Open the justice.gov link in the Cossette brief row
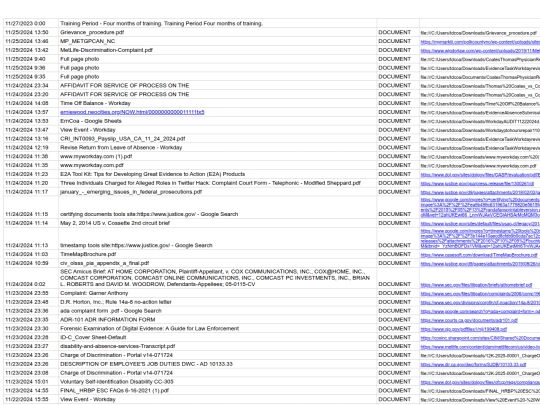The width and height of the screenshot is (540, 405). coord(480,224)
